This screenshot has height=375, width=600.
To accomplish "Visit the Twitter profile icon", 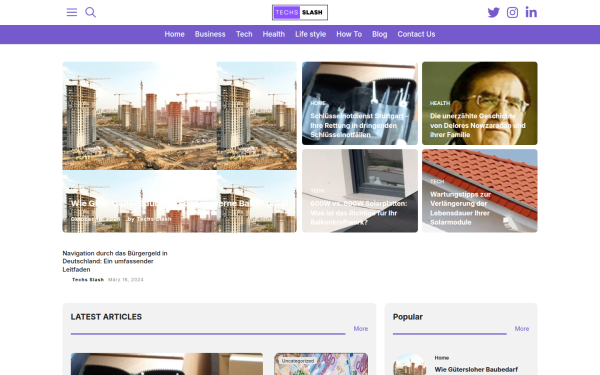I will click(493, 12).
